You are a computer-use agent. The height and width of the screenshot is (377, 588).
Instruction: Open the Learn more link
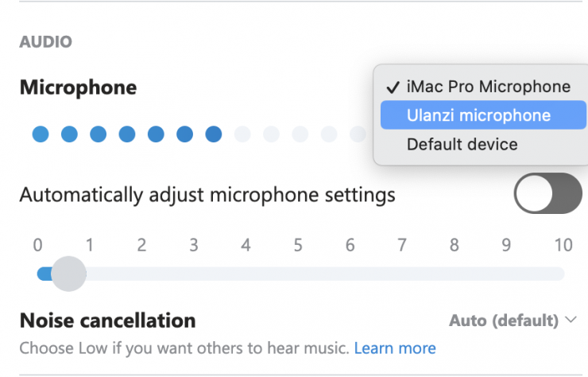[395, 348]
